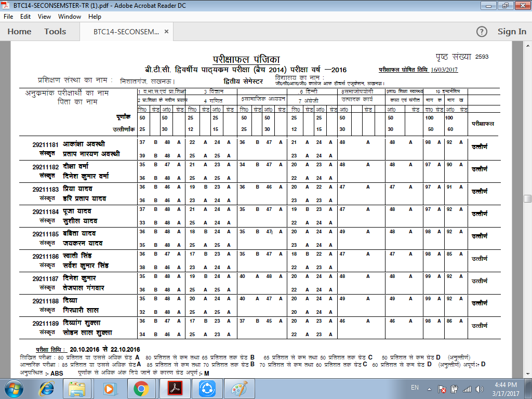Screen dimensions: 532x399
Task: Click roll number 29211182
Action: point(46,167)
